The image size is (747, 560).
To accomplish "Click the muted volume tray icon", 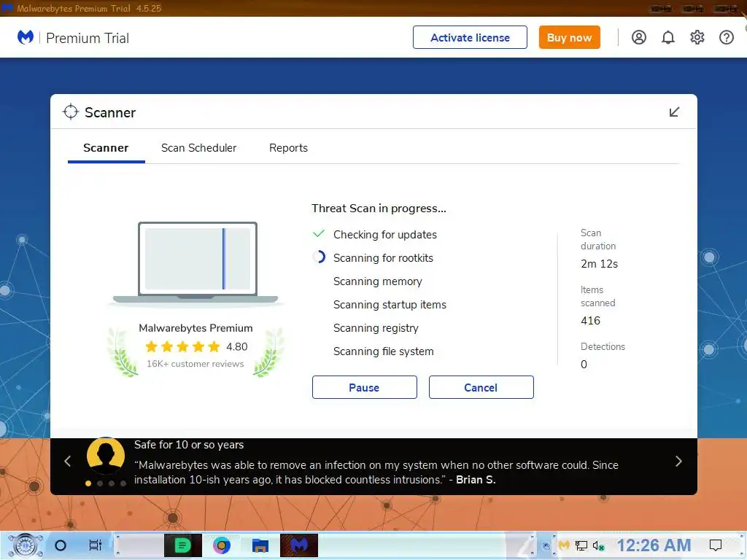I will click(598, 545).
